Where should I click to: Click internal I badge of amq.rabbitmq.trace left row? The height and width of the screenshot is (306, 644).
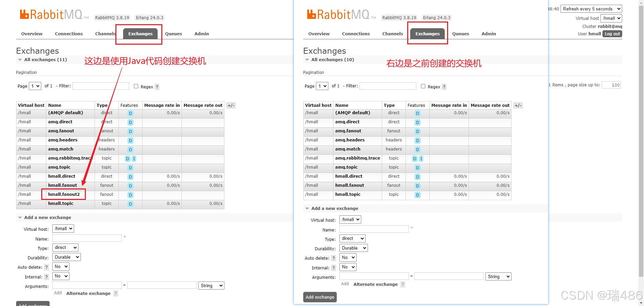pos(134,159)
